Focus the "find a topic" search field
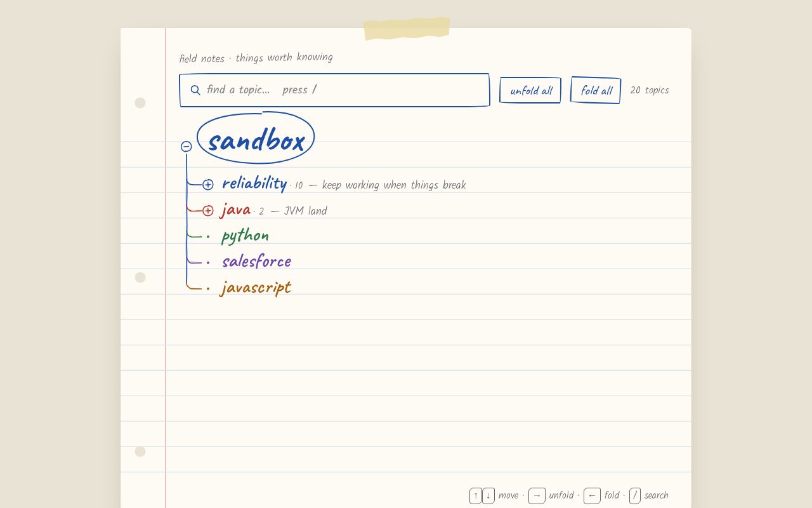This screenshot has width=812, height=508. pos(335,90)
